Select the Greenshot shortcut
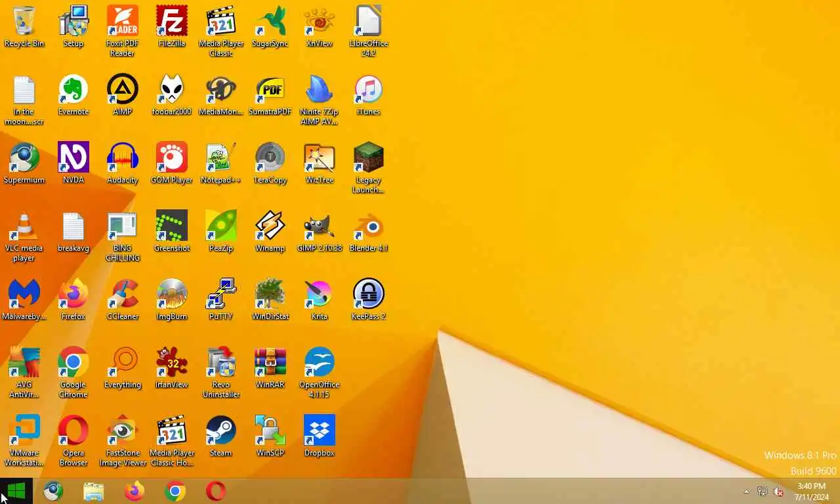The width and height of the screenshot is (840, 504). 172,226
